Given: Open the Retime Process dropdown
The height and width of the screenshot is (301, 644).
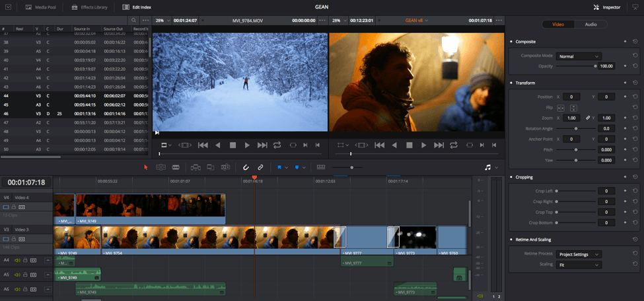Looking at the screenshot, I should click(x=579, y=255).
